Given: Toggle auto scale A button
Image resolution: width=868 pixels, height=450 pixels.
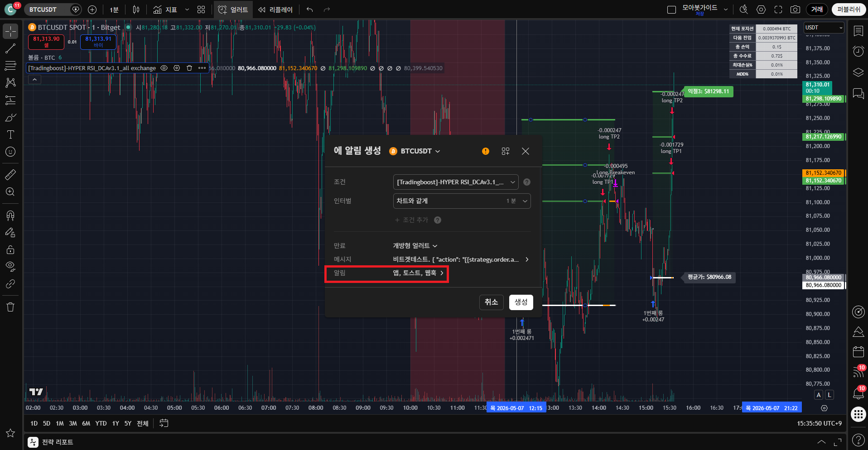Looking at the screenshot, I should tap(819, 395).
